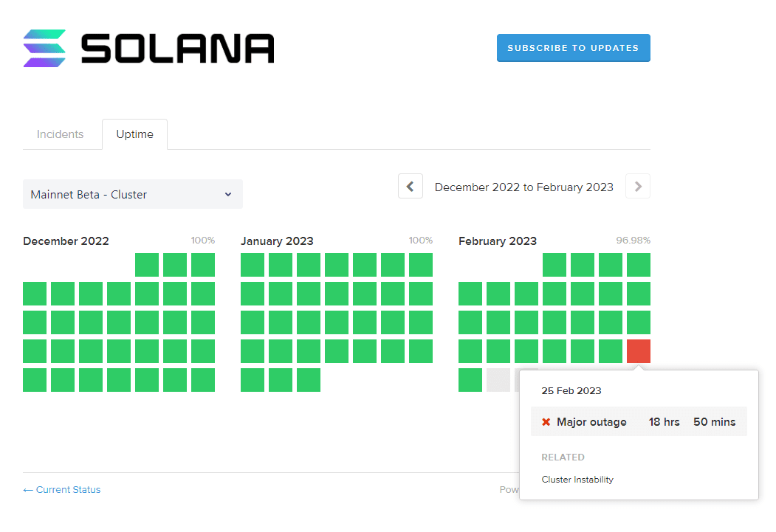Screen dimensions: 776x532
Task: Select the first January 2023 day square
Action: [x=253, y=265]
